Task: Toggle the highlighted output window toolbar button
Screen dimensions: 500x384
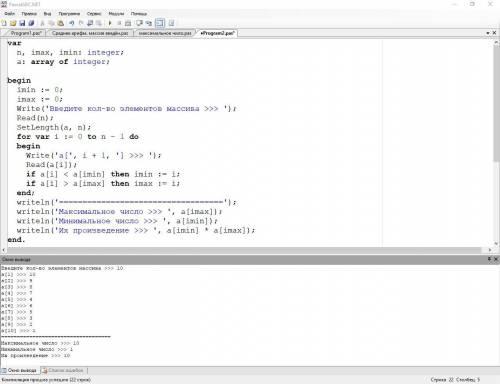Action: point(160,23)
